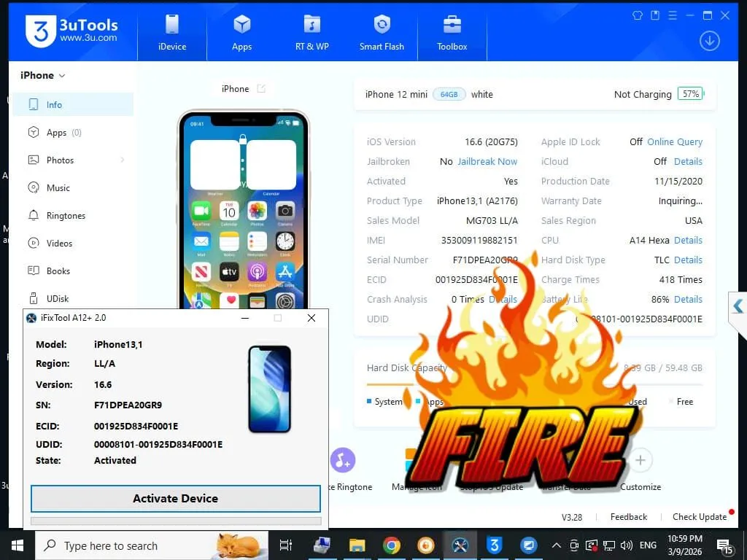Click the 57% battery level indicator
This screenshot has height=560, width=747.
(x=689, y=94)
